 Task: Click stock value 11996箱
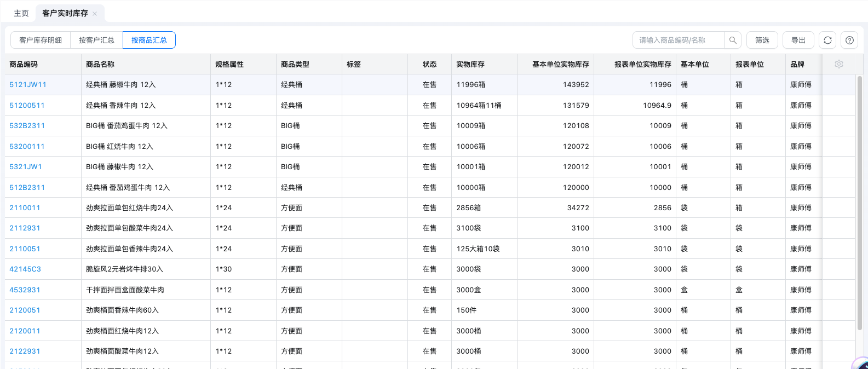[x=471, y=85]
